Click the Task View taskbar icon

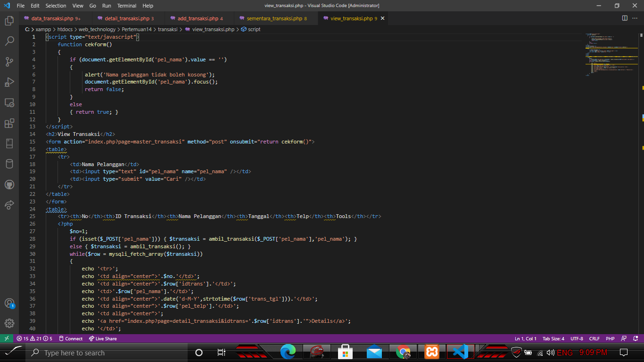point(222,353)
